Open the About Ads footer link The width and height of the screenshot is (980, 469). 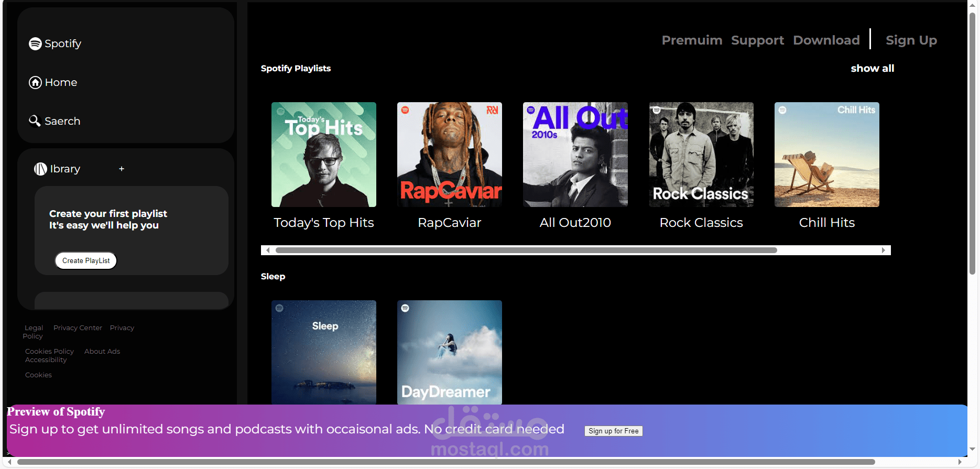(x=102, y=351)
